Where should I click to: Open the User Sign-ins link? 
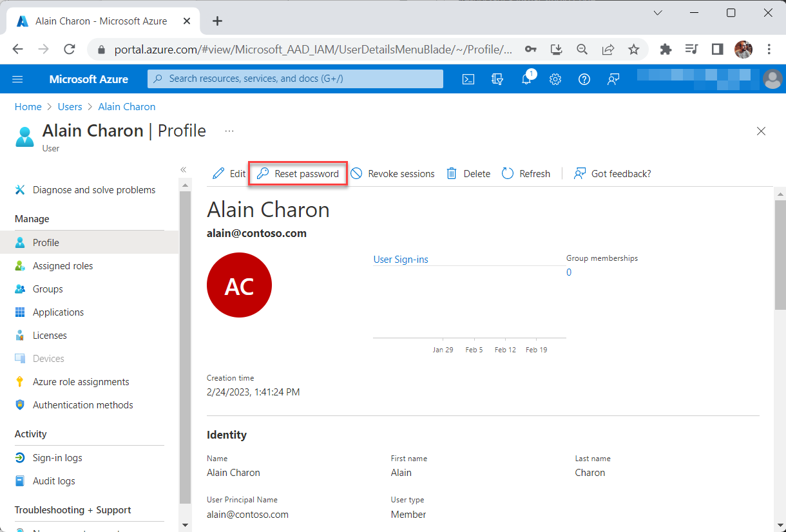[x=401, y=260]
